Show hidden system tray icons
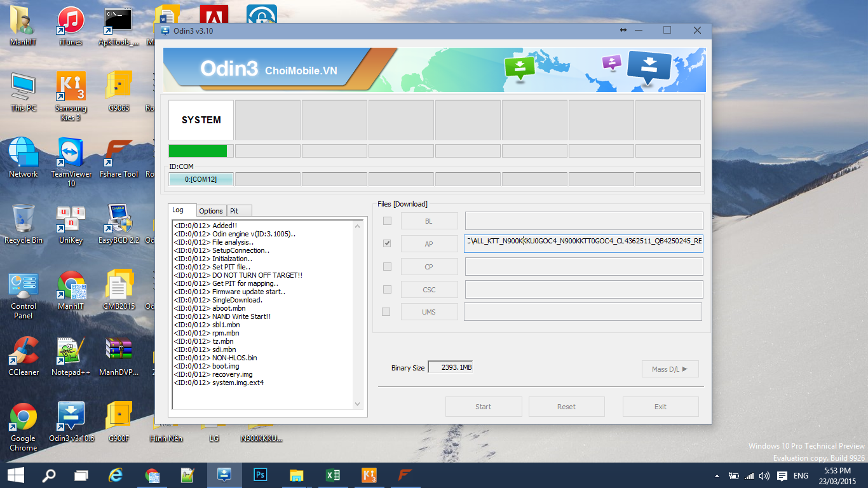 click(x=717, y=475)
